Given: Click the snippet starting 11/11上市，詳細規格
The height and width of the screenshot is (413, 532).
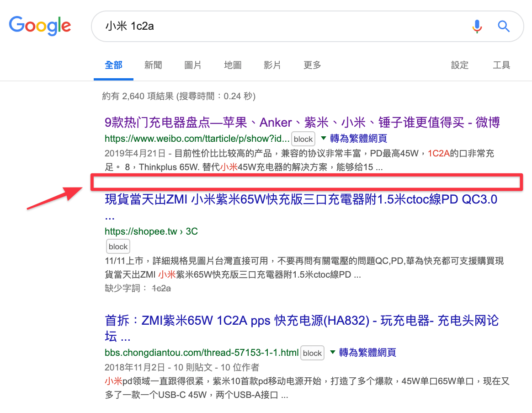Looking at the screenshot, I should [x=304, y=268].
